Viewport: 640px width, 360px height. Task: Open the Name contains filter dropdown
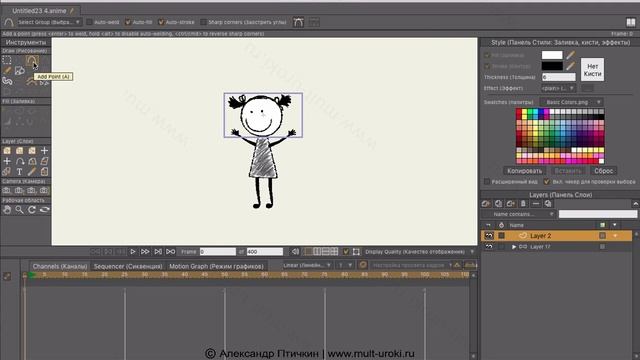[x=518, y=214]
